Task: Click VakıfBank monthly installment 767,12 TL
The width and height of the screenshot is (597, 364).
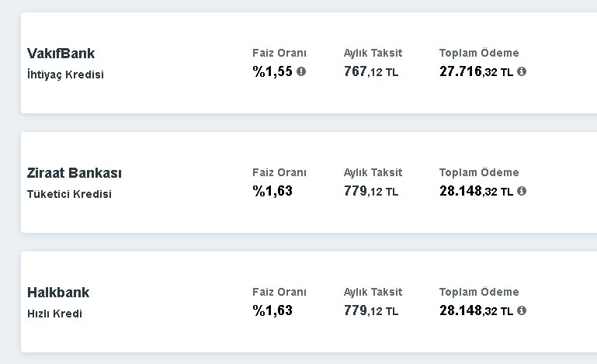Action: 371,71
